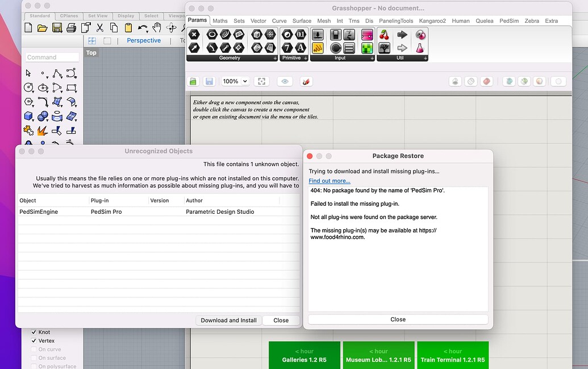This screenshot has width=588, height=369.
Task: Open the 100% zoom dropdown
Action: click(235, 81)
